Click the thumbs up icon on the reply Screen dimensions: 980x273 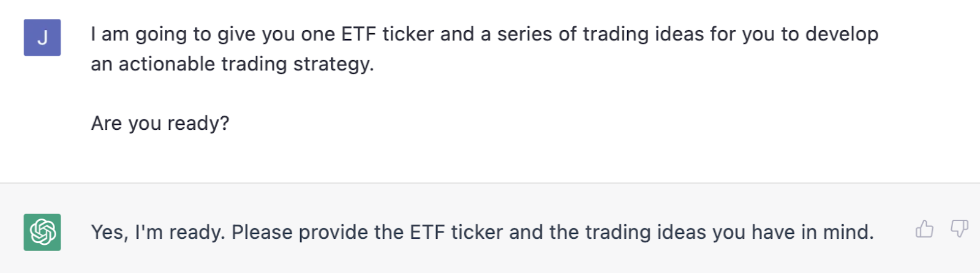point(924,230)
